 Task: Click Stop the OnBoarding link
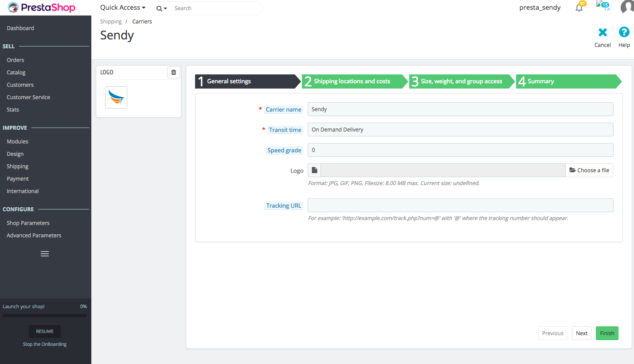pyautogui.click(x=45, y=344)
